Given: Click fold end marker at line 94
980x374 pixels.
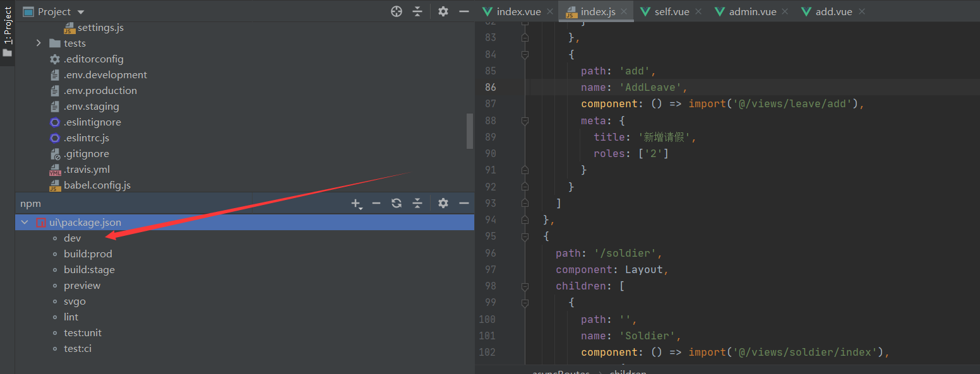Looking at the screenshot, I should point(525,219).
